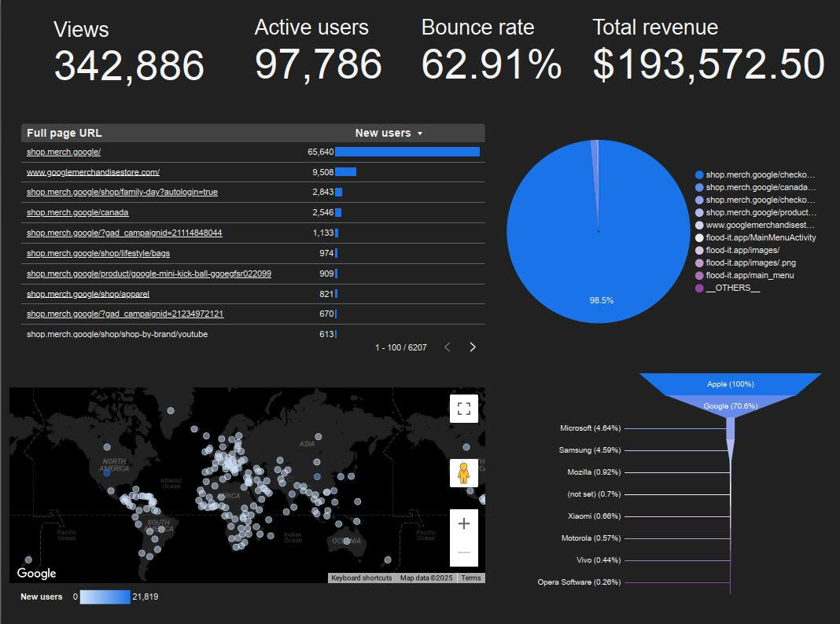Click Opera Software (0.26%) funnel label
The image size is (840, 624).
point(579,582)
